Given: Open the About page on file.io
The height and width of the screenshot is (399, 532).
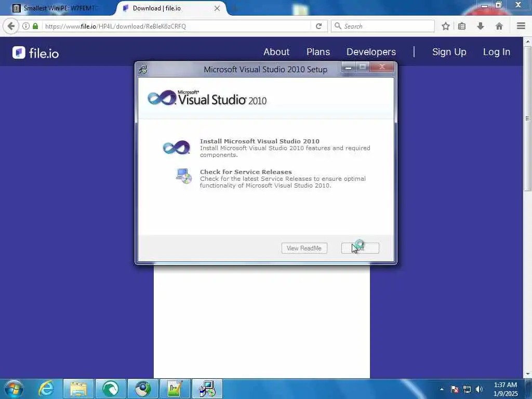Looking at the screenshot, I should coord(276,52).
